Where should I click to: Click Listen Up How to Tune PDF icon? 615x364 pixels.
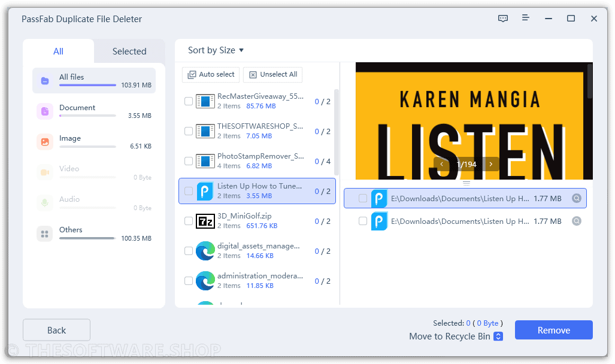coord(205,191)
